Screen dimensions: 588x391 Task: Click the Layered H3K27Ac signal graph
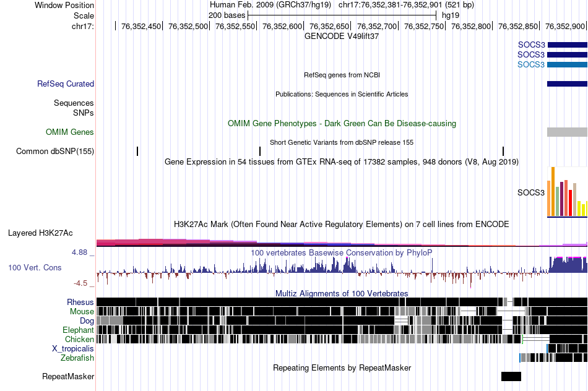[x=342, y=243]
